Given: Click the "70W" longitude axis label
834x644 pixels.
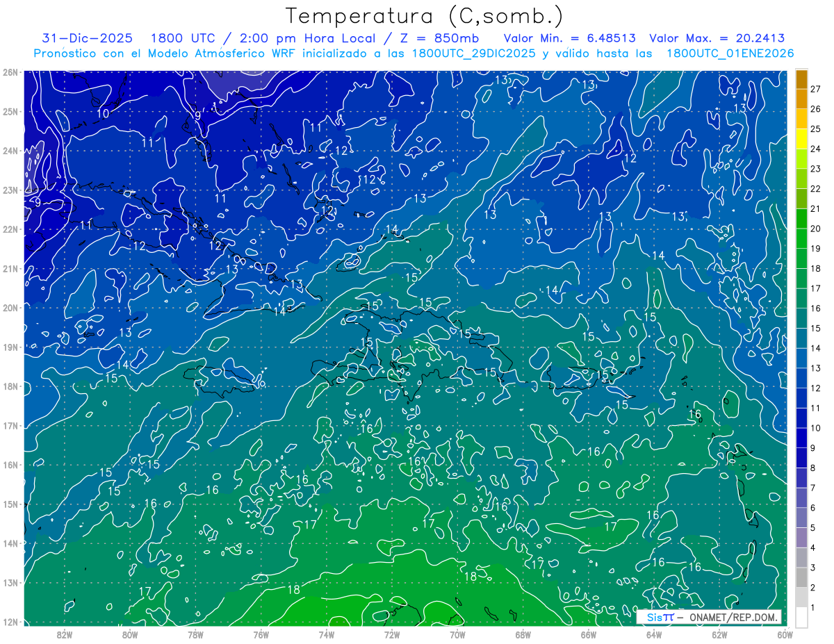Looking at the screenshot, I should 457,634.
